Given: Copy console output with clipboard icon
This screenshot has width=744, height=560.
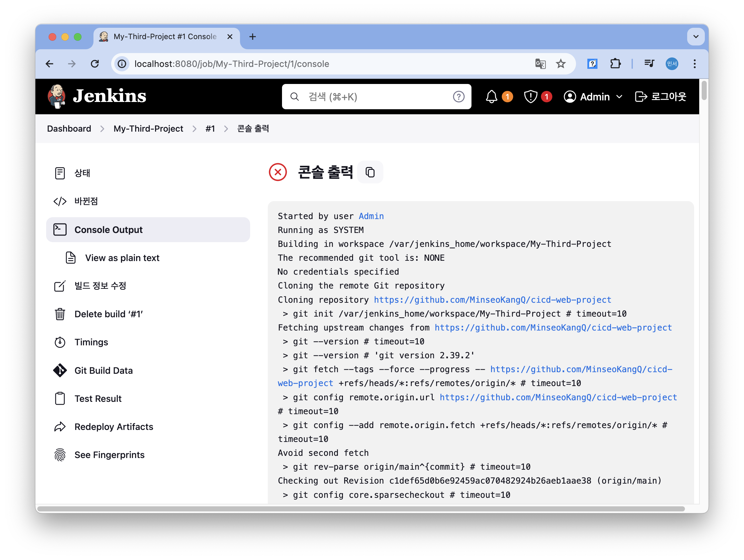Looking at the screenshot, I should (370, 172).
